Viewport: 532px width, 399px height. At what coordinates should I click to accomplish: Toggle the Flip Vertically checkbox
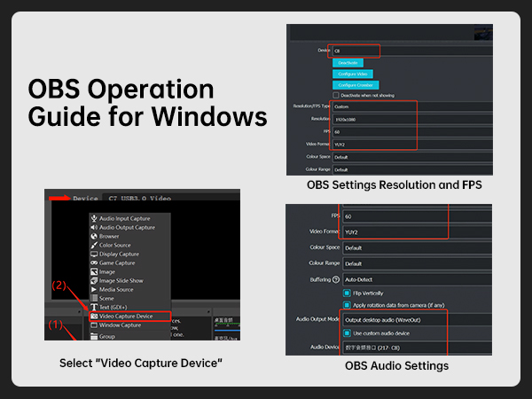pos(347,293)
